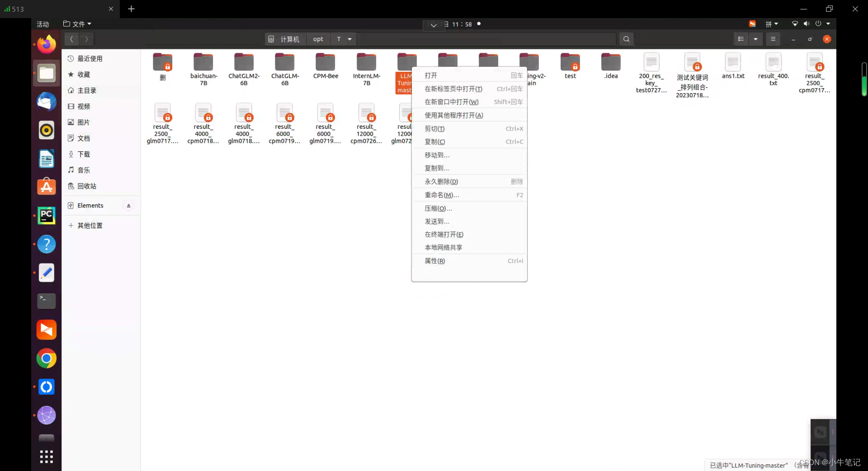Open the baichuan-7B folder
Image resolution: width=868 pixels, height=471 pixels.
[x=203, y=69]
